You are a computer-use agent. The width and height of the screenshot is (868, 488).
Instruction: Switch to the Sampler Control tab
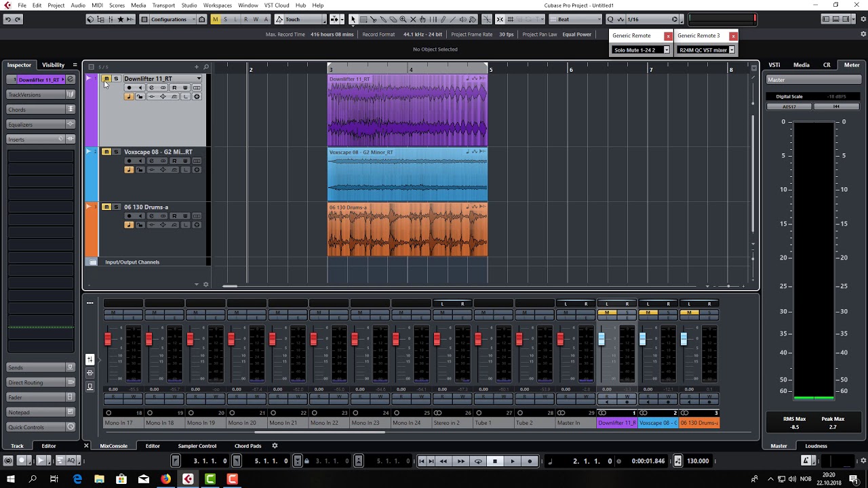tap(197, 446)
